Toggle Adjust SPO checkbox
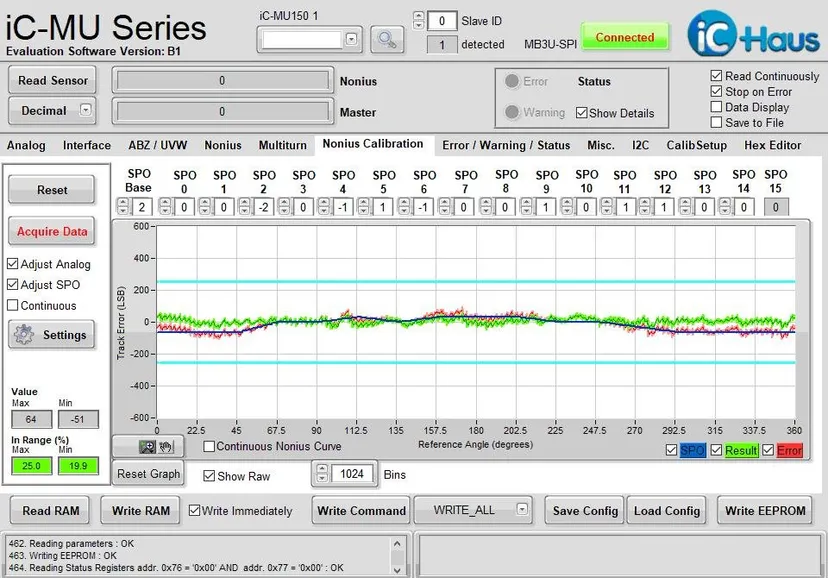 pyautogui.click(x=13, y=285)
